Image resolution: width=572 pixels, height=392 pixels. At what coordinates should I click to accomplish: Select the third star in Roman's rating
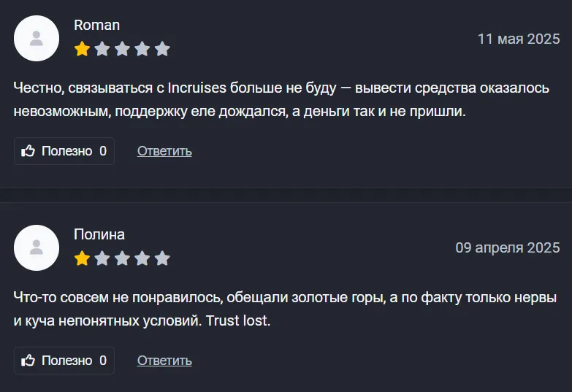[122, 49]
